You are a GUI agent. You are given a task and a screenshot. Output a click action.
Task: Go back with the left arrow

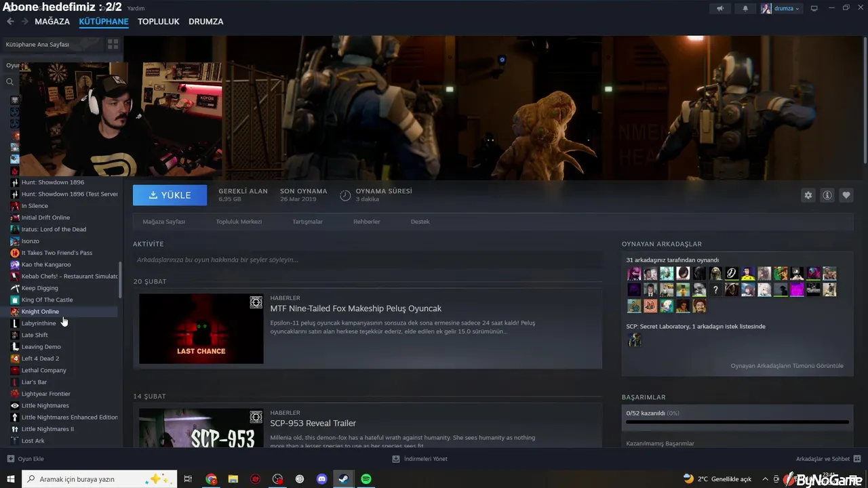click(10, 22)
